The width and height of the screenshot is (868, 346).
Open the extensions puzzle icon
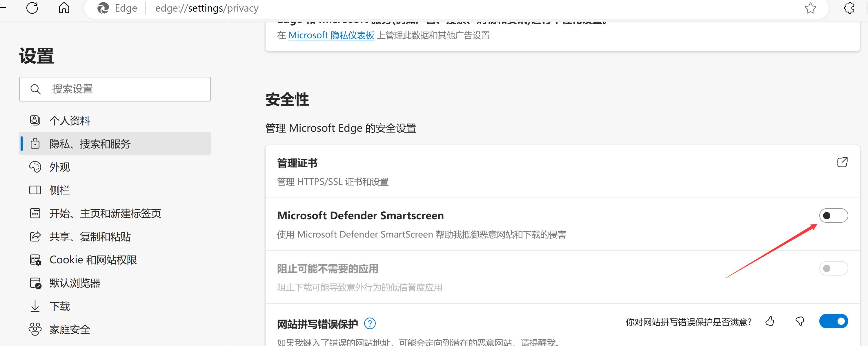pos(849,8)
